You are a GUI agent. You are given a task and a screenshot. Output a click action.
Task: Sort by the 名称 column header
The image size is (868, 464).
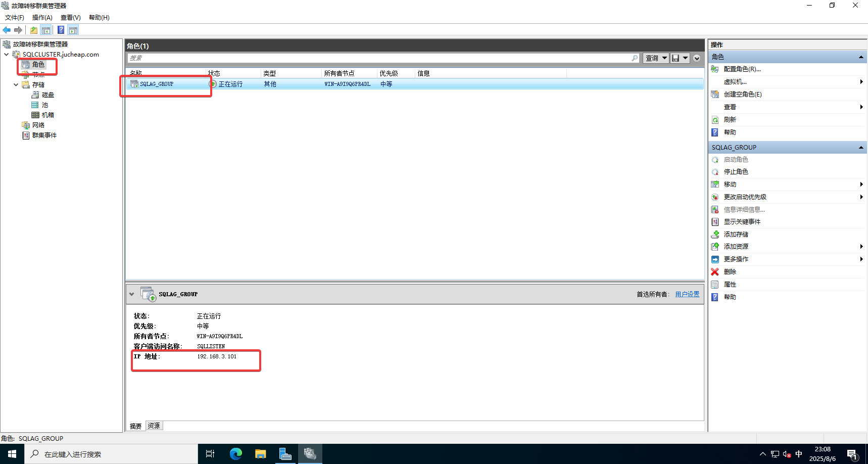(x=167, y=73)
